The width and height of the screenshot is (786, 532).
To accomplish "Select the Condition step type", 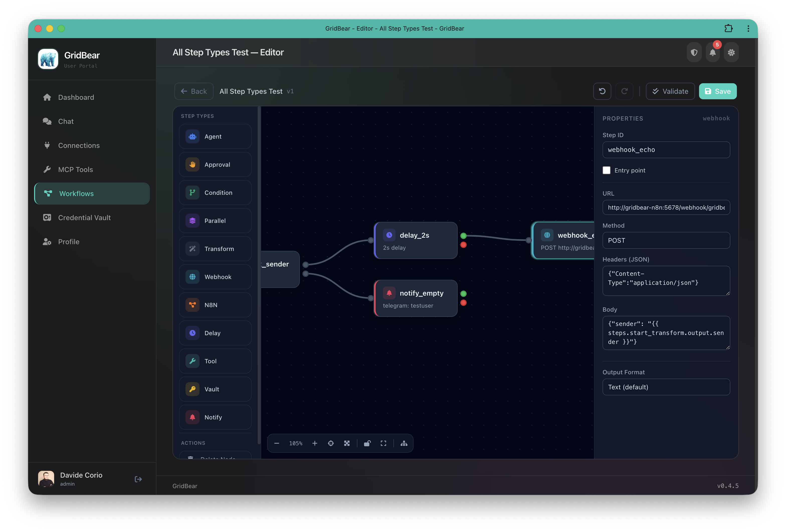I will [x=215, y=193].
